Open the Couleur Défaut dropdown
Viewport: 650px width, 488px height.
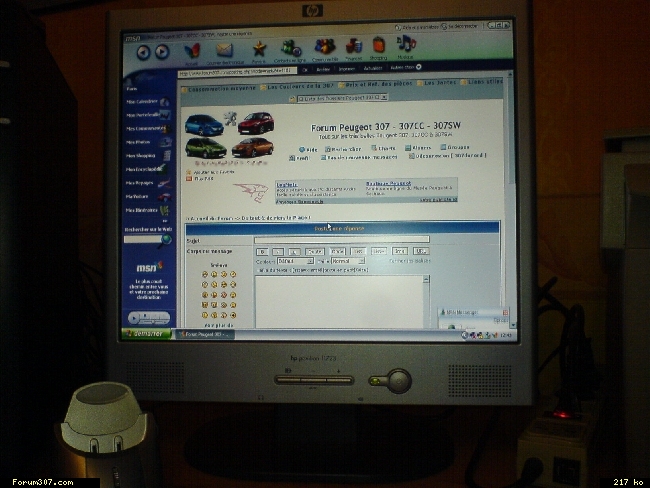(295, 261)
